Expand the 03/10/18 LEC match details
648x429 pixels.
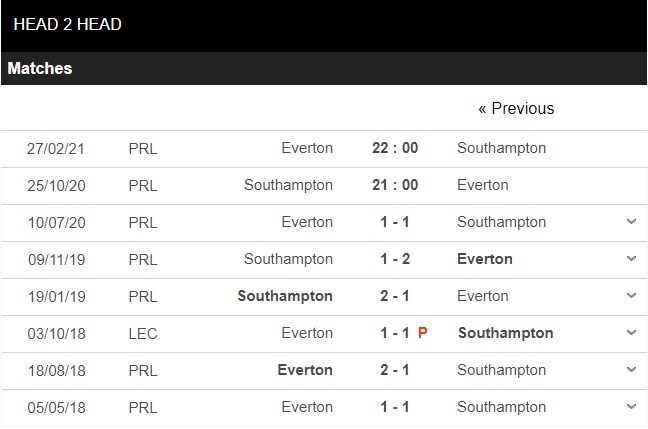(631, 332)
